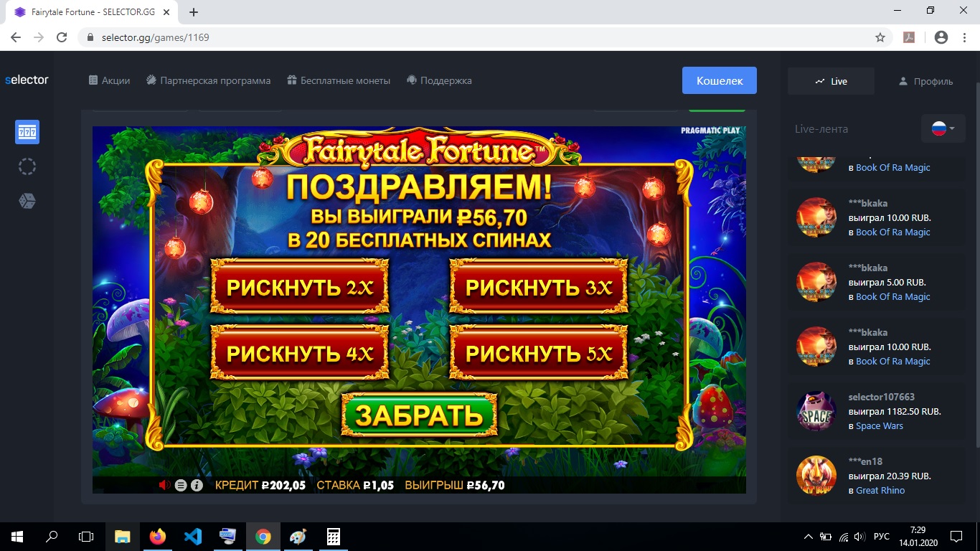This screenshot has width=980, height=551.
Task: Open the Windows Start menu
Action: (x=17, y=536)
